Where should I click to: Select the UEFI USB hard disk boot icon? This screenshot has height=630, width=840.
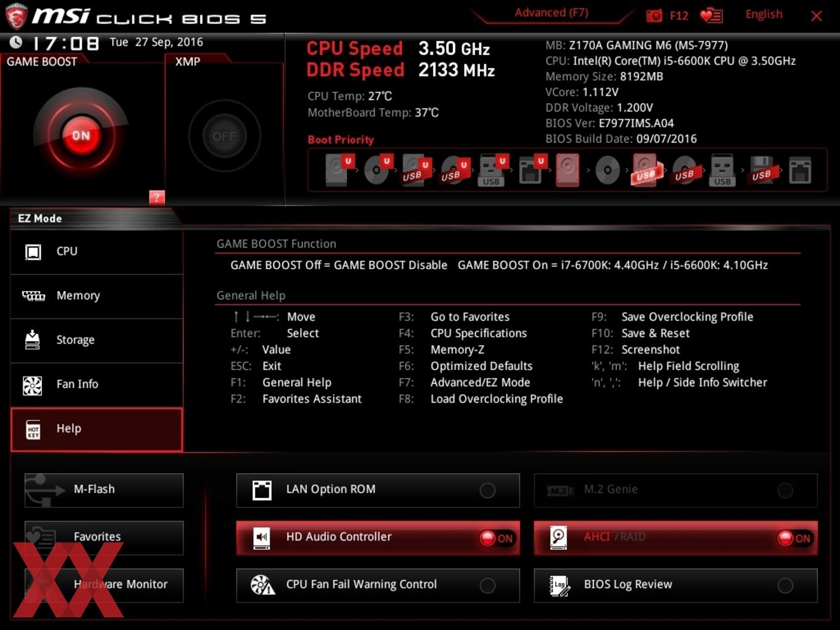click(x=416, y=170)
